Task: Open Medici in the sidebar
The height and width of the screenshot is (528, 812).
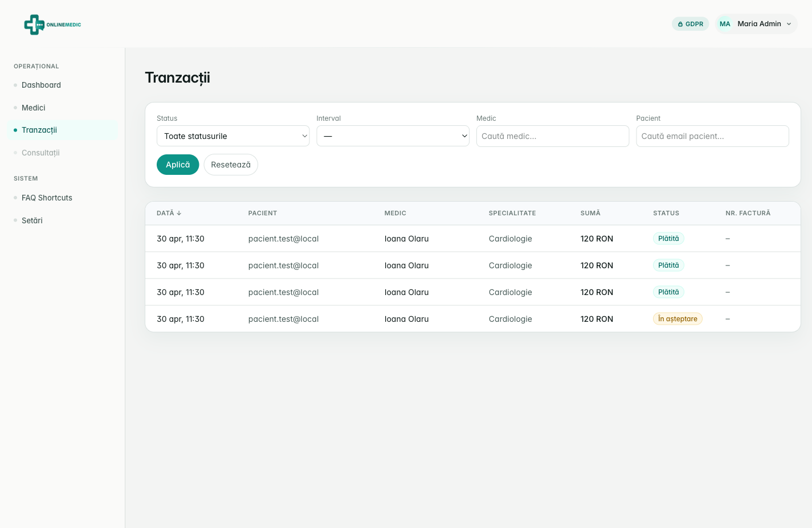Action: coord(34,108)
